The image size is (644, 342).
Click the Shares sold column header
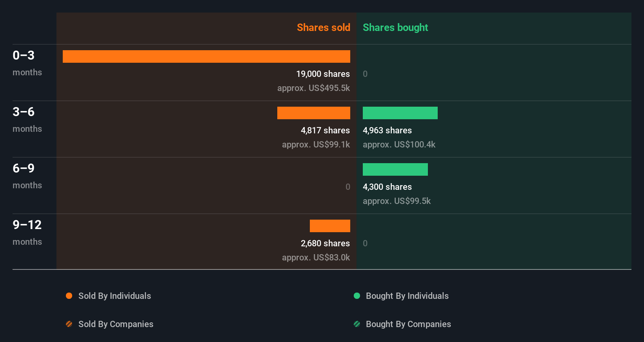[324, 27]
